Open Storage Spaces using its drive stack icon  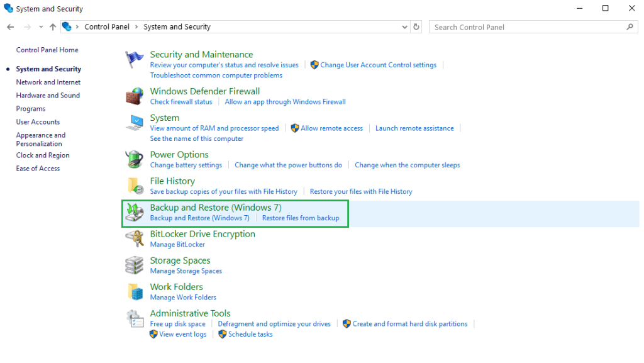pos(134,265)
